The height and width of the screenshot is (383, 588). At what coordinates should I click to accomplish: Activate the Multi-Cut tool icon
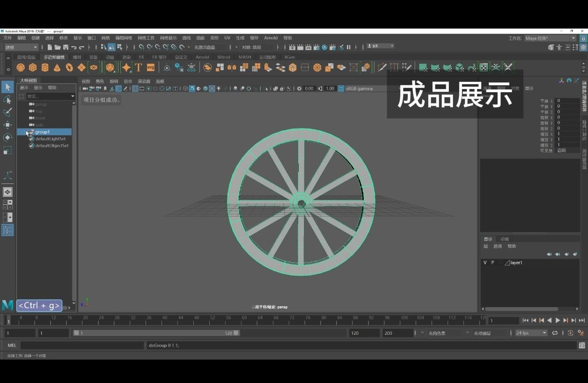pos(382,67)
